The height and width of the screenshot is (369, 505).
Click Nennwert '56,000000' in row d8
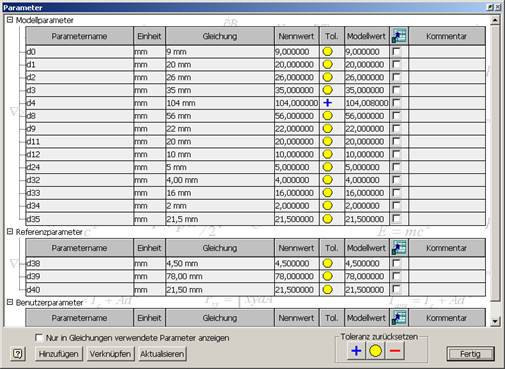[x=297, y=116]
